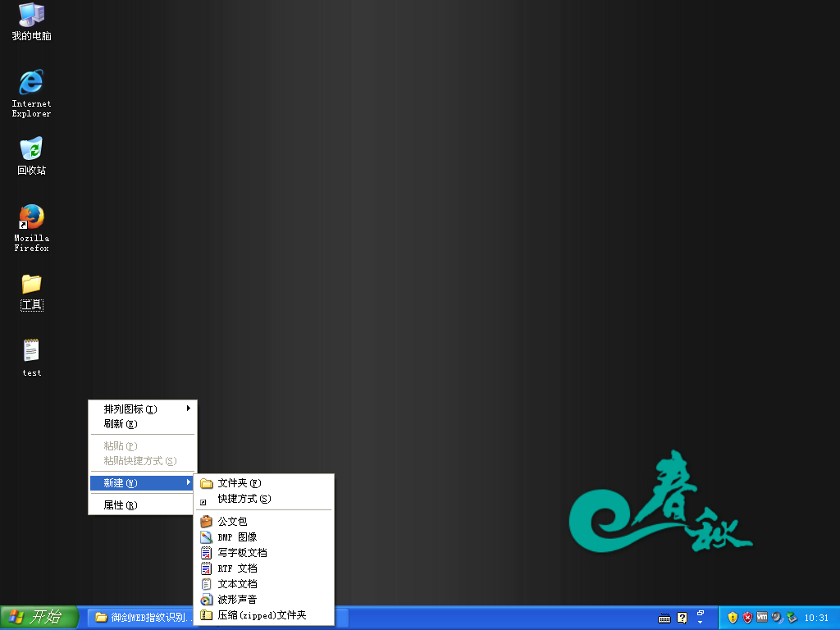Open the 开始 Start button

pos(39,617)
